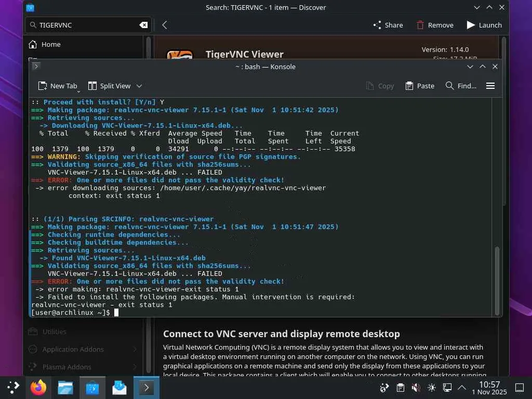This screenshot has width=532, height=399.
Task: Open the file manager from taskbar
Action: click(65, 388)
